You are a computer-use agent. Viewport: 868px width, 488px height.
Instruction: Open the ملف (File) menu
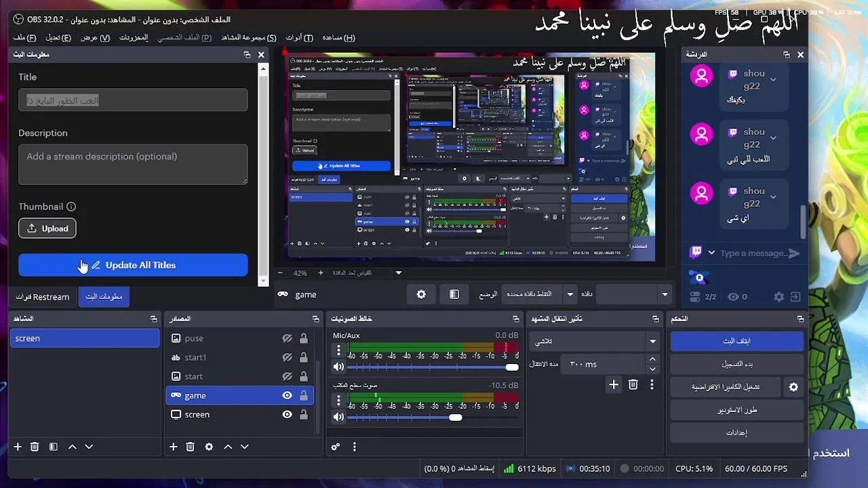tap(24, 37)
